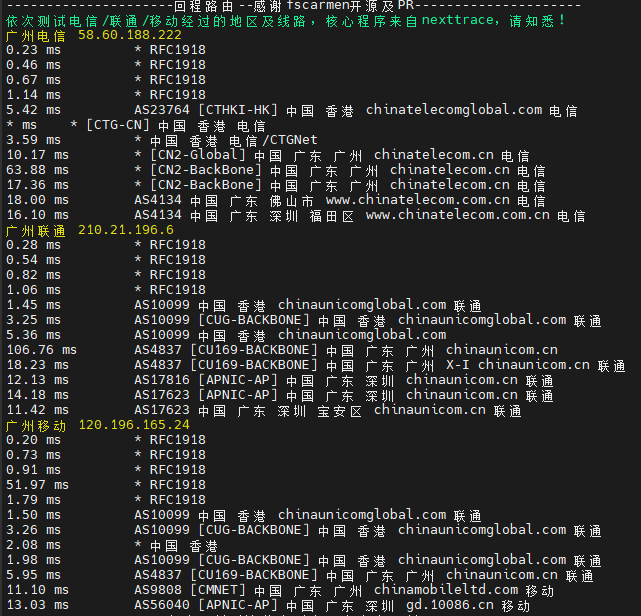Click the 广州移动 heading text
Viewport: 641px width, 616px height.
coord(36,426)
